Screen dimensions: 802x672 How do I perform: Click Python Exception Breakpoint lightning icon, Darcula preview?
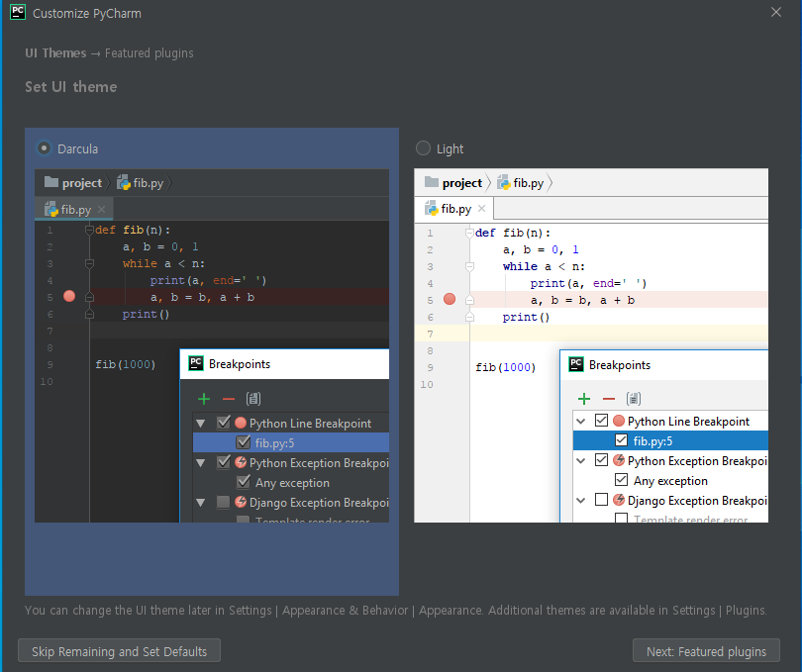[x=241, y=462]
